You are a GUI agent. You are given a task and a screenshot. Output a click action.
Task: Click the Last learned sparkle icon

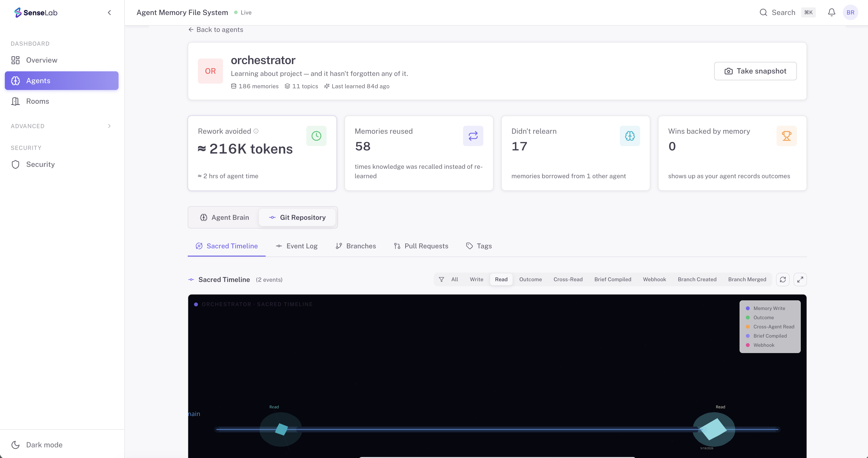327,86
